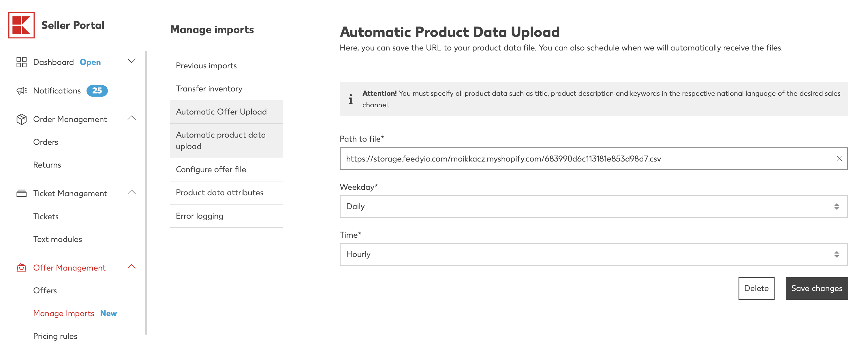This screenshot has height=349, width=868.
Task: Click the Order Management label
Action: click(x=70, y=119)
